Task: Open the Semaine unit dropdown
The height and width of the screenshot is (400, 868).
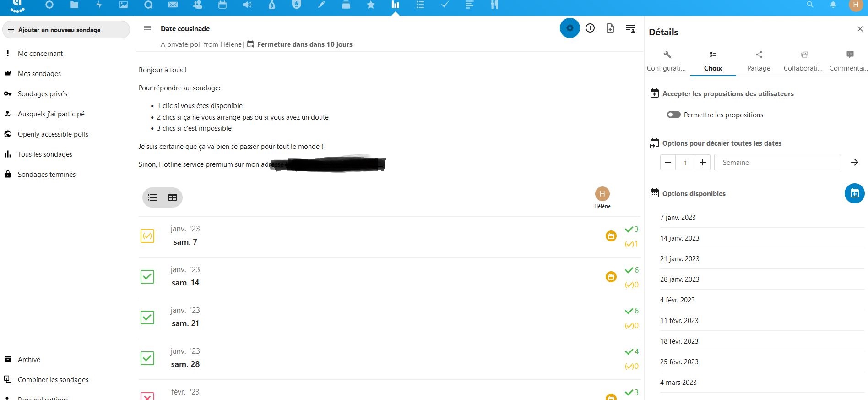Action: (x=777, y=163)
